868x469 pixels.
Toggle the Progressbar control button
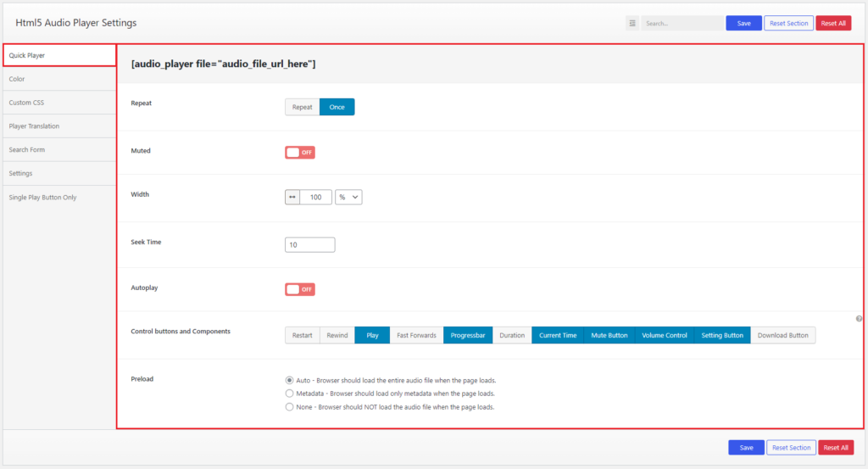pos(467,335)
